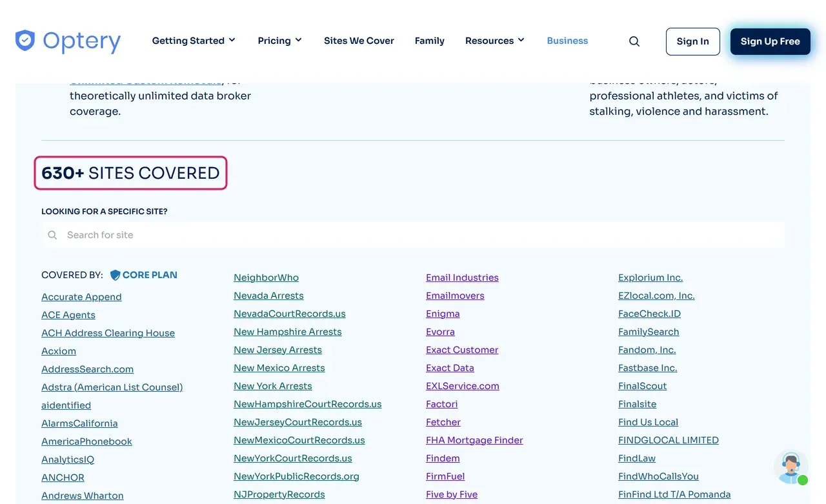Open the FinalScout link
The image size is (826, 504).
(x=642, y=386)
